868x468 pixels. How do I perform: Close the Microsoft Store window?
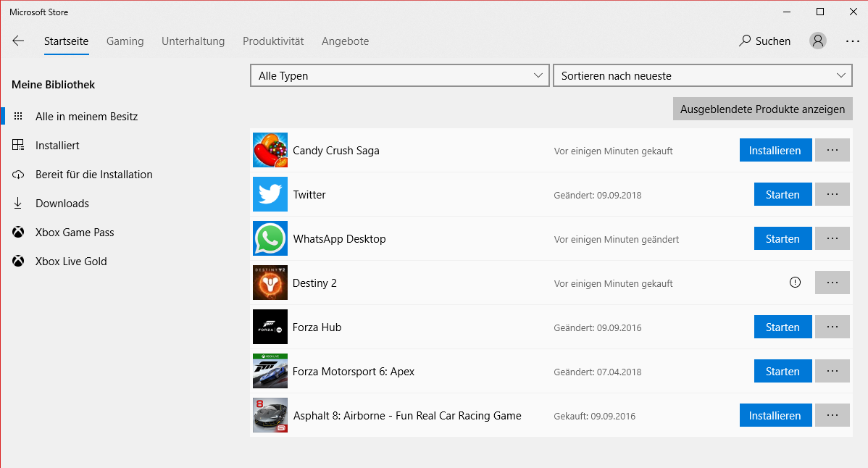coord(853,12)
